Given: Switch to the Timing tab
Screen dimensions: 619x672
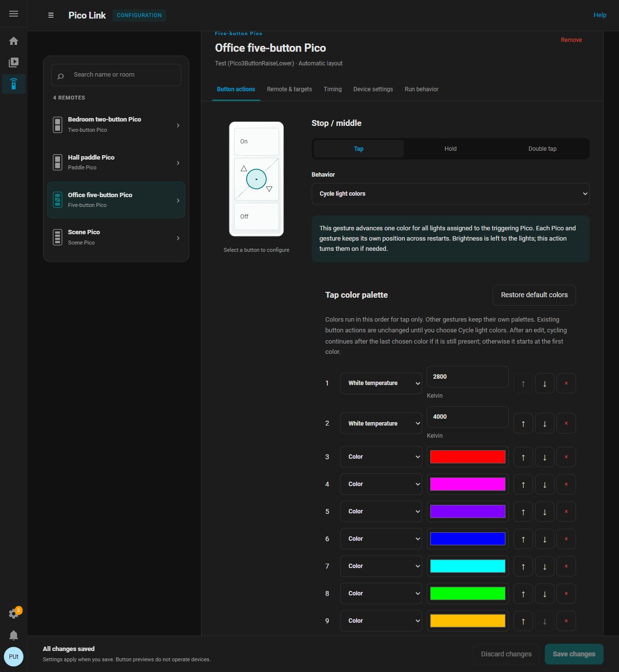Looking at the screenshot, I should point(333,89).
